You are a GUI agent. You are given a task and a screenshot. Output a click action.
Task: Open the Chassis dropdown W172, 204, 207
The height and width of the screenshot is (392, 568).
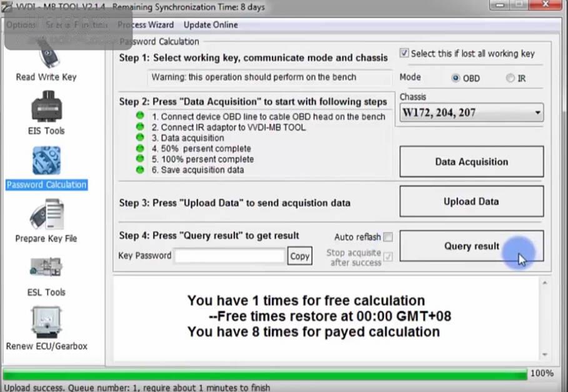coord(471,112)
